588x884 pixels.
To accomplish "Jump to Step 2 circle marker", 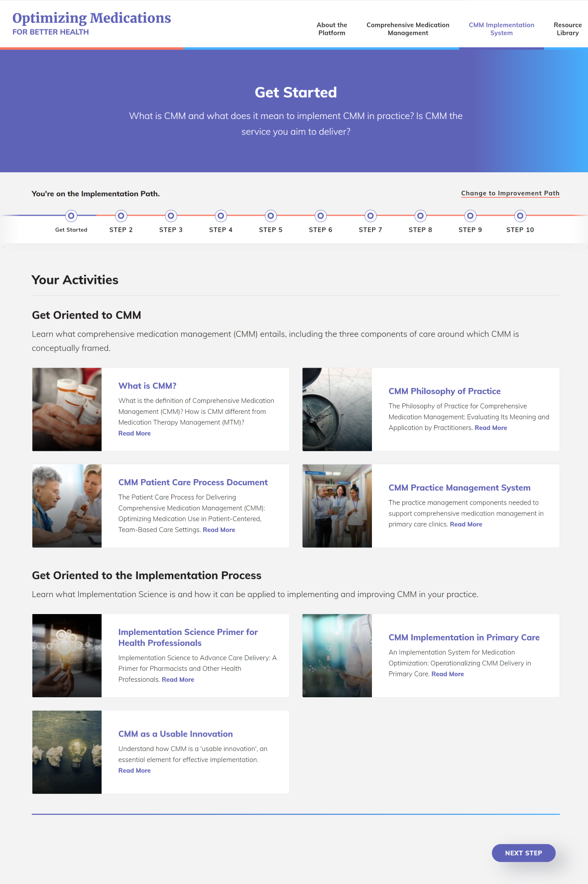I will [x=121, y=216].
